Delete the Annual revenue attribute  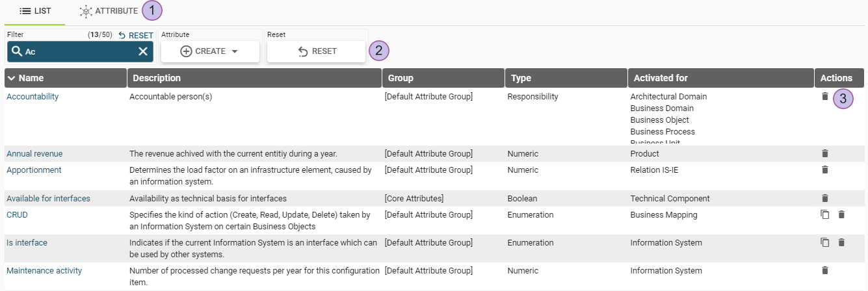[x=825, y=154]
